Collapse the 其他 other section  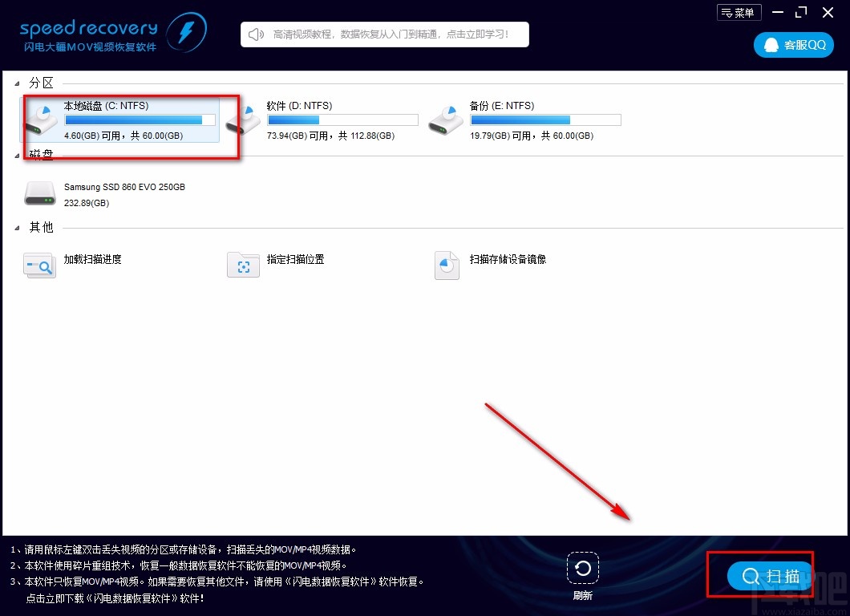pyautogui.click(x=18, y=228)
